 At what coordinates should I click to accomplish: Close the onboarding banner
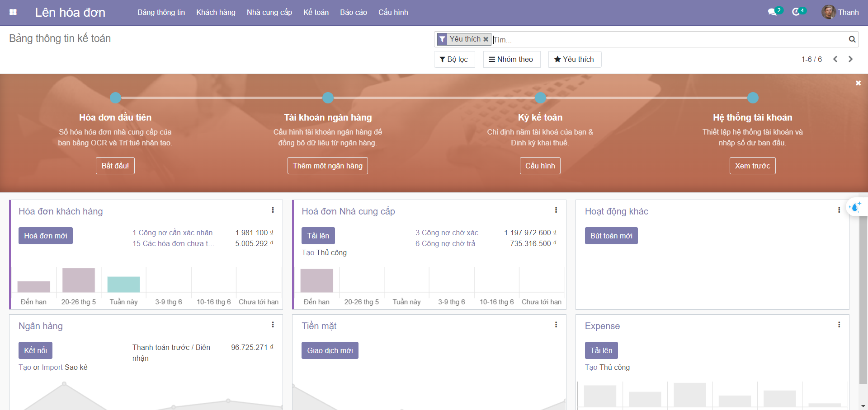[858, 83]
